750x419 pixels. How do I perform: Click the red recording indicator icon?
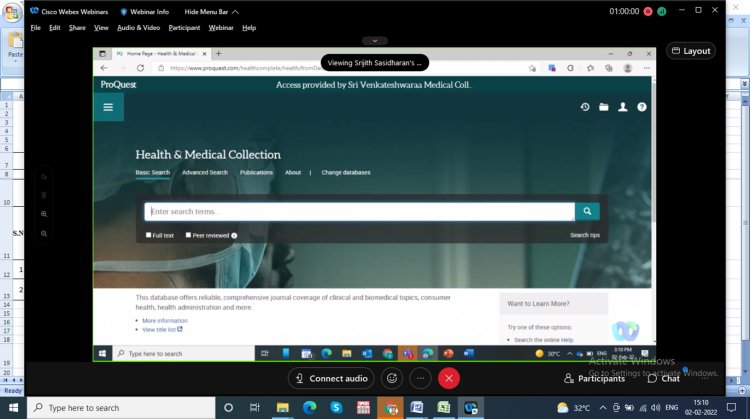pyautogui.click(x=648, y=11)
